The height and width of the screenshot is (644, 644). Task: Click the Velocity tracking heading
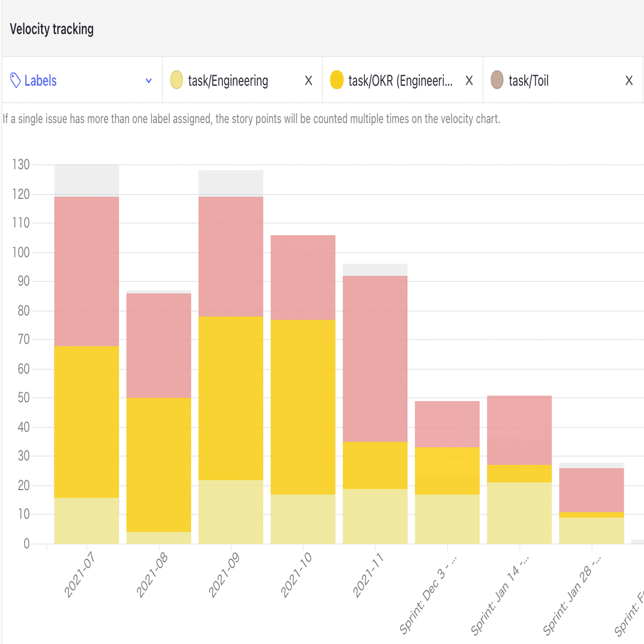[52, 29]
